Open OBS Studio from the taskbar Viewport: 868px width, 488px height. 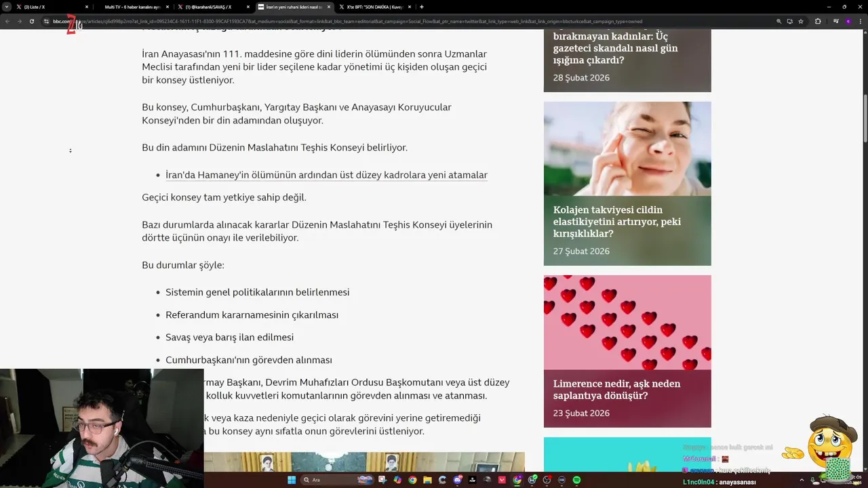[547, 480]
